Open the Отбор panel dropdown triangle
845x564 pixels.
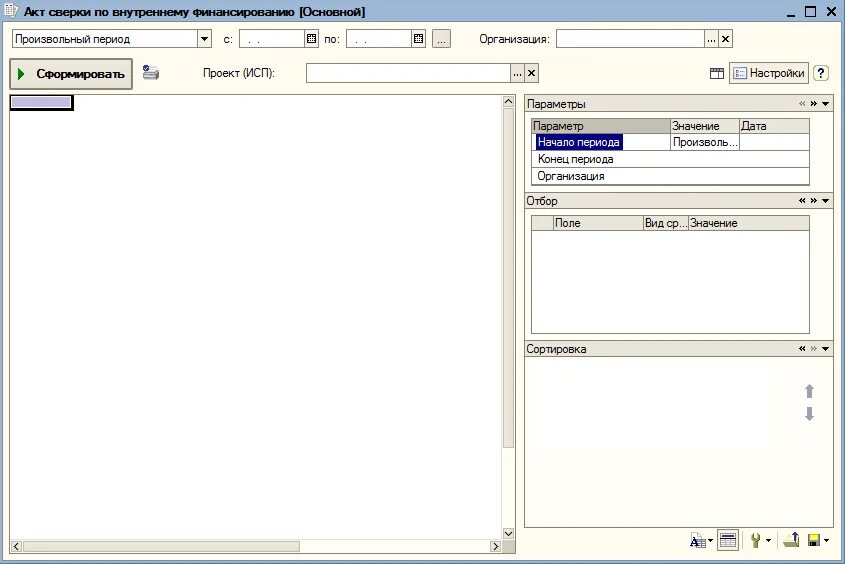point(826,200)
